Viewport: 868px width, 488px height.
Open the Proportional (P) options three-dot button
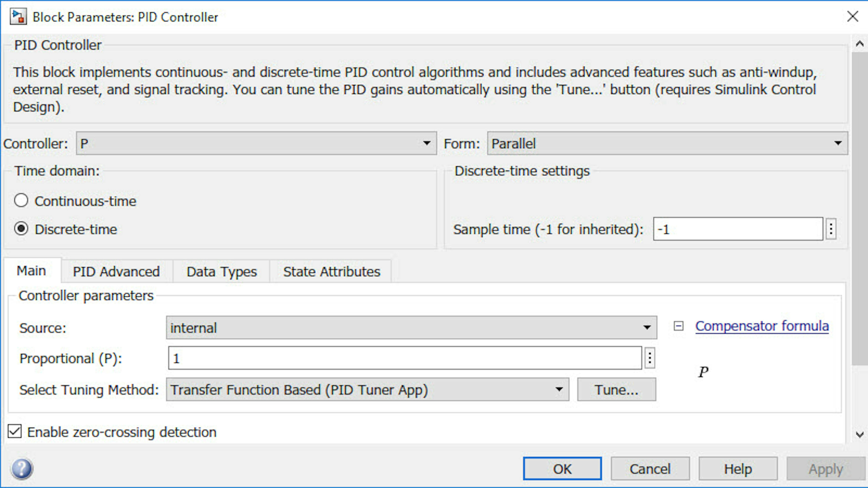point(650,358)
